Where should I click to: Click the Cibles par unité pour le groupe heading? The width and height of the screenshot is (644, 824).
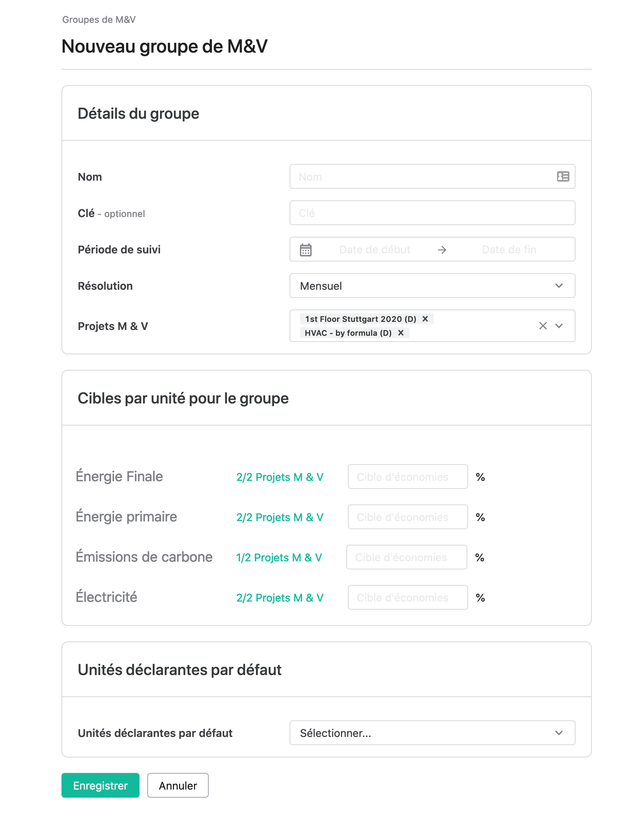pos(183,398)
